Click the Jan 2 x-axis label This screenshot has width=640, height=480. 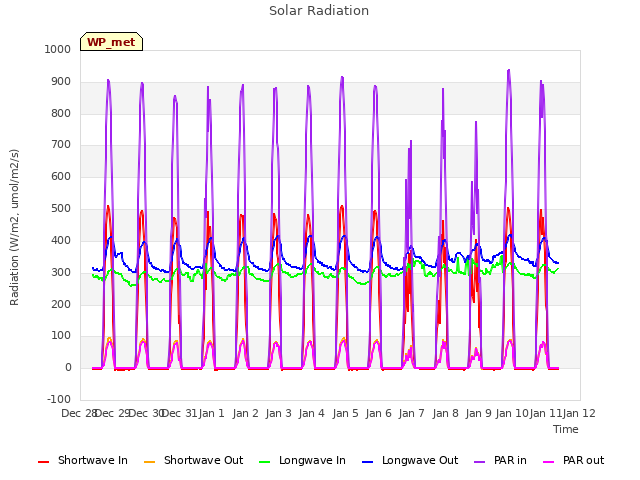pyautogui.click(x=245, y=413)
